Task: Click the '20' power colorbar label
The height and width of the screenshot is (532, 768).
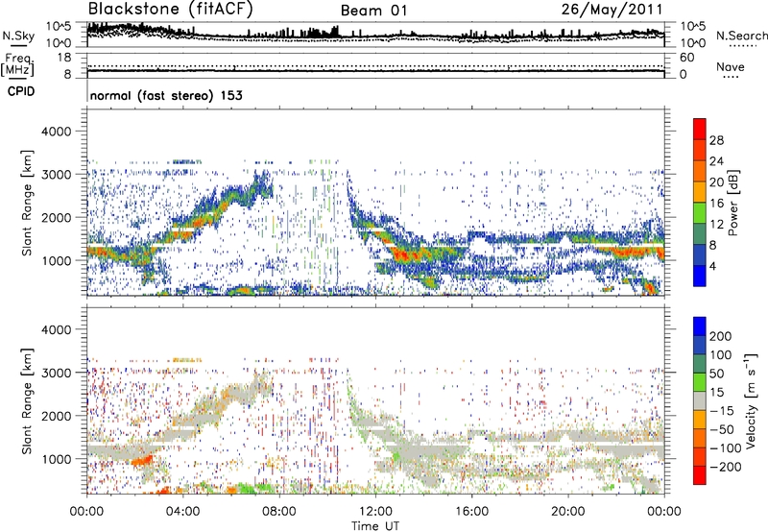Action: [716, 182]
